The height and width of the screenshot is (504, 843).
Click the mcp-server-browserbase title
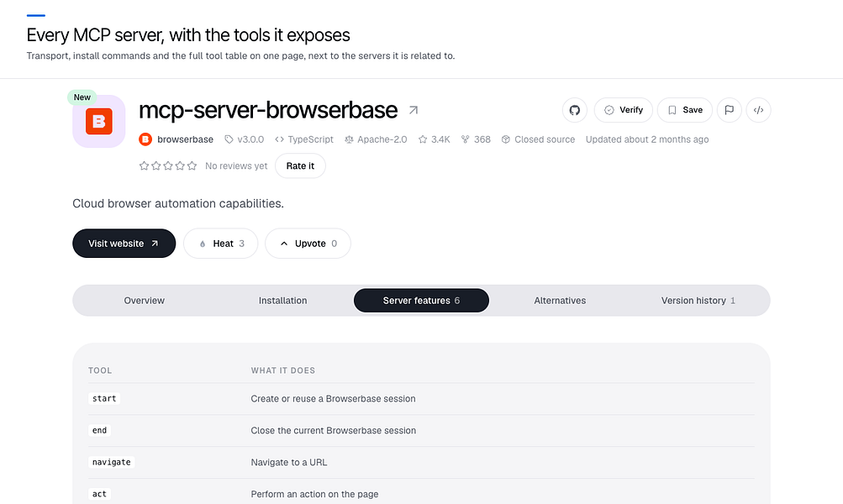[x=268, y=110]
